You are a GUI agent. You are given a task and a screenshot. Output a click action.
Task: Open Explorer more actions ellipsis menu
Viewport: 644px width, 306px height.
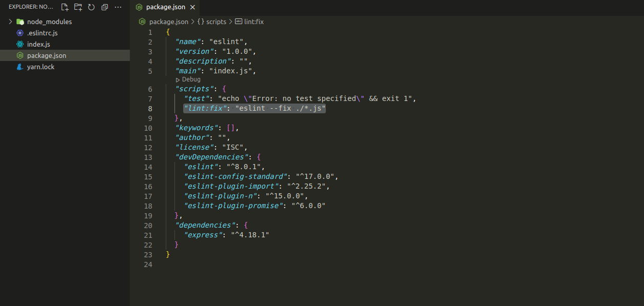(118, 7)
